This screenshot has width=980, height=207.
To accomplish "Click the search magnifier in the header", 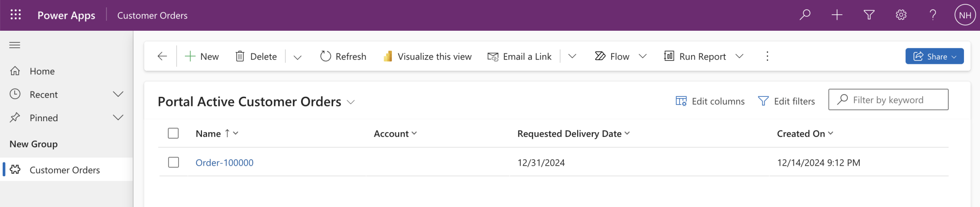I will click(x=805, y=15).
